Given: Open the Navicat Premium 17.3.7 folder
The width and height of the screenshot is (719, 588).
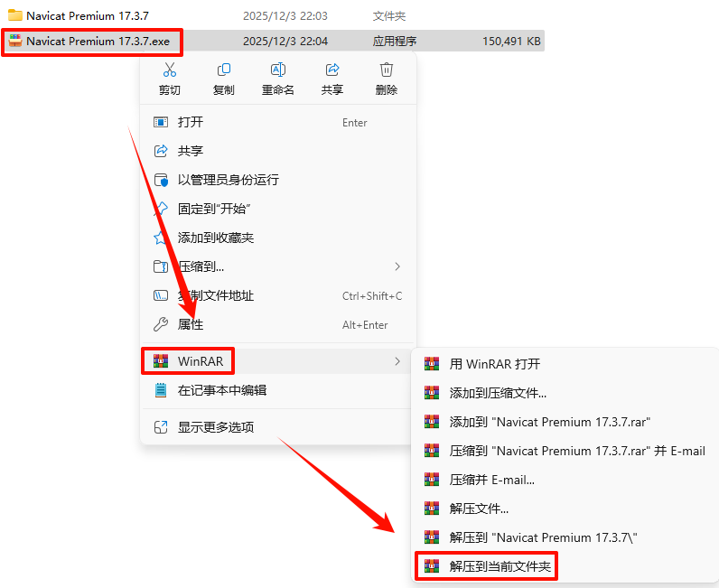Looking at the screenshot, I should pyautogui.click(x=87, y=15).
